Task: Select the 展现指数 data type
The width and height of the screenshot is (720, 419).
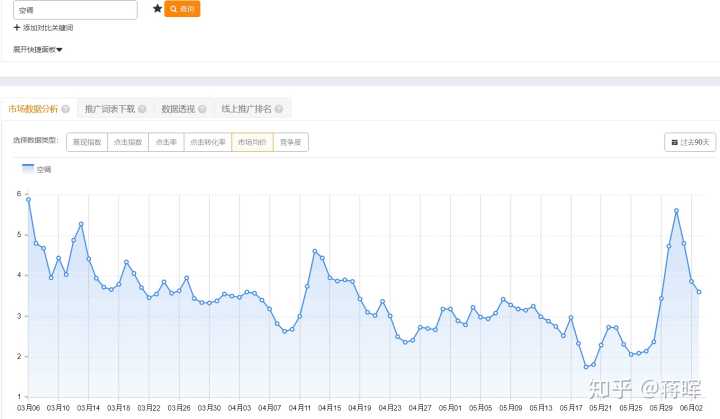Action: 87,142
